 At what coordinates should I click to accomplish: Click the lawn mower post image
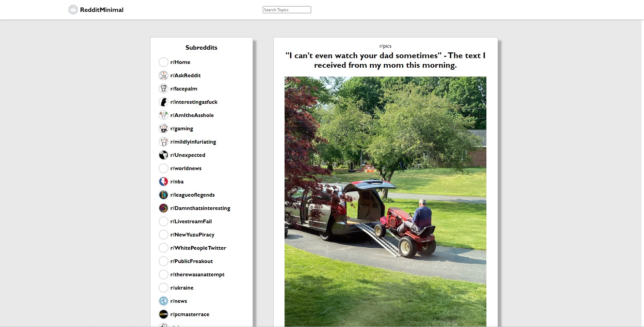tap(385, 201)
